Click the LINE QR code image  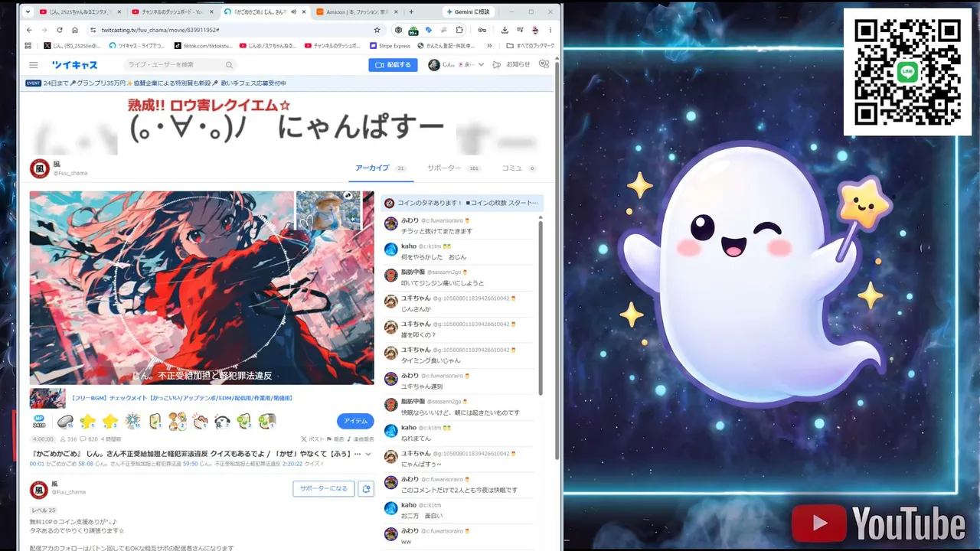907,72
